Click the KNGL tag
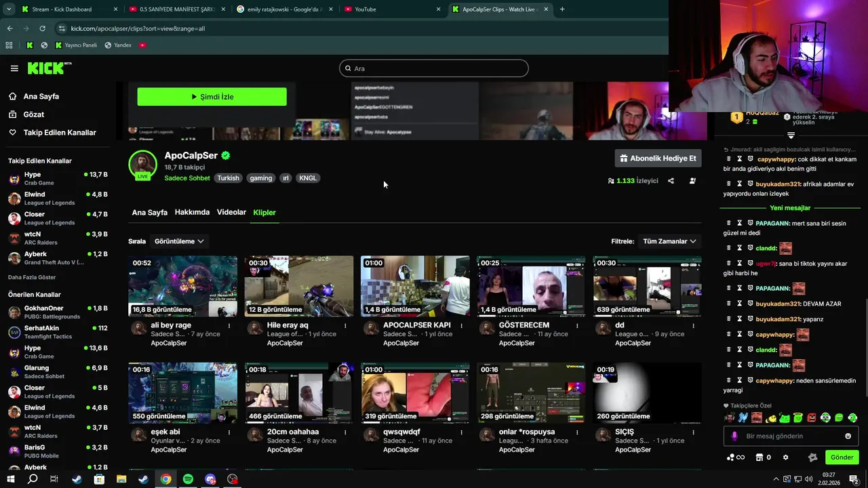Screen dimensions: 868x488 308,178
